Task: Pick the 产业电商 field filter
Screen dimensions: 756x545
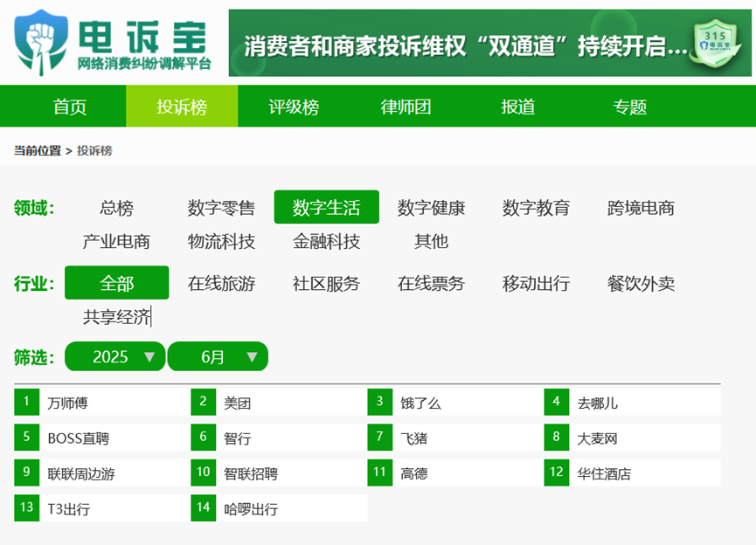Action: (x=117, y=241)
